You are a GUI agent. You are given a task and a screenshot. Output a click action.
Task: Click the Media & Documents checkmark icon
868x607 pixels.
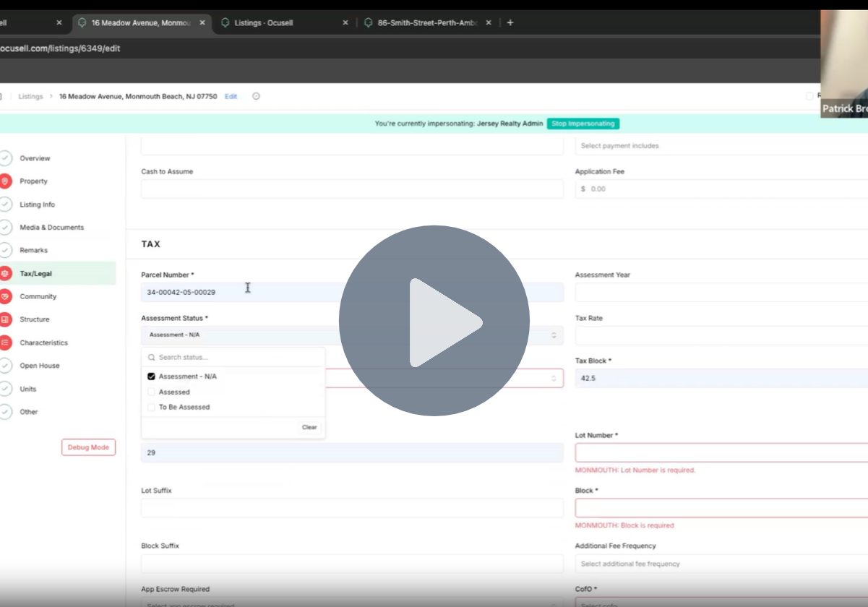click(x=5, y=228)
